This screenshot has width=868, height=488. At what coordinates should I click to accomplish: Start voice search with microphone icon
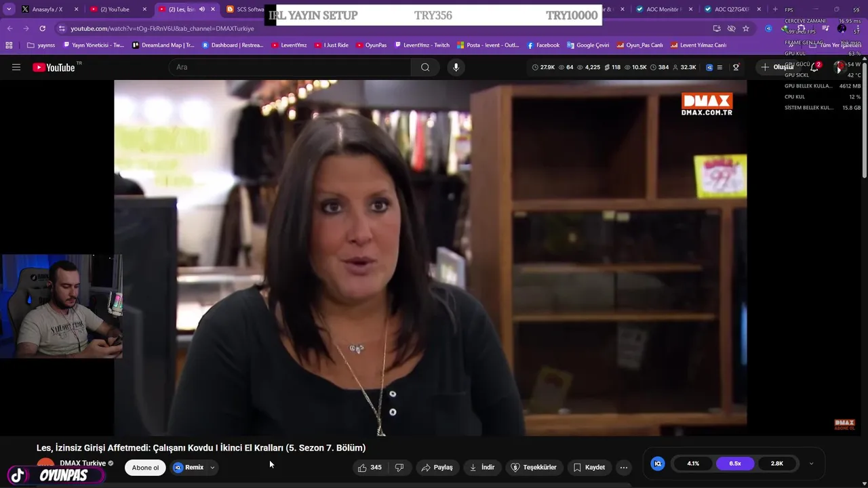pyautogui.click(x=456, y=67)
